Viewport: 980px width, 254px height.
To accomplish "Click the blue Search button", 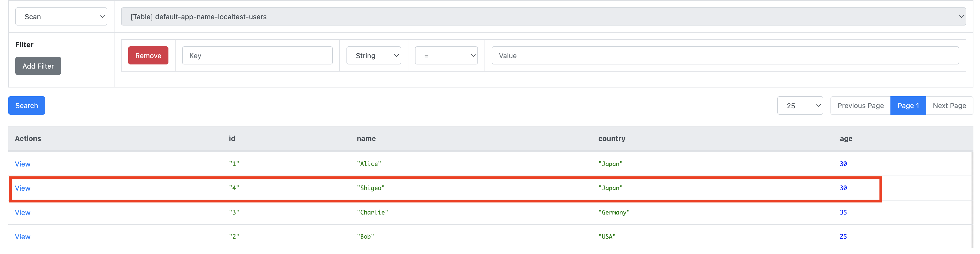I will click(27, 106).
